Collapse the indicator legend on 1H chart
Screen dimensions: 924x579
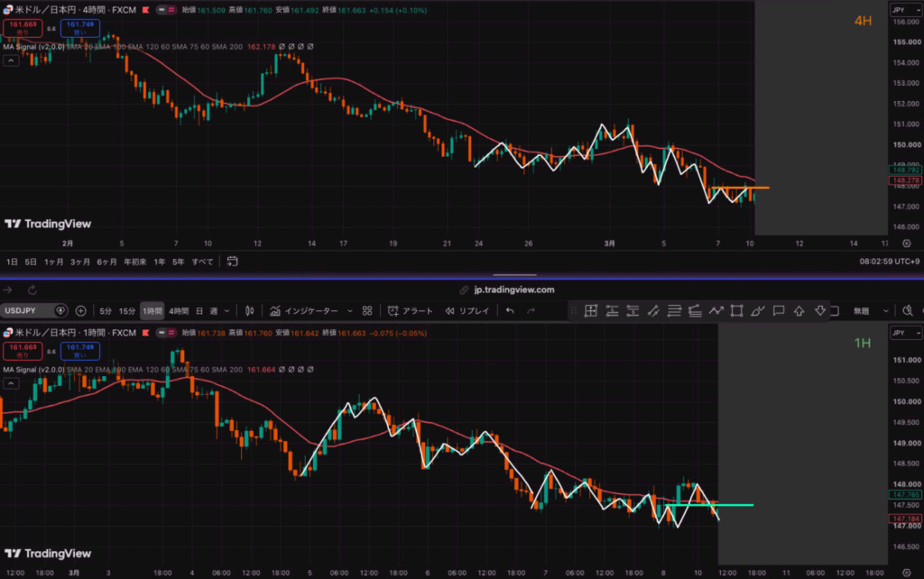click(11, 383)
